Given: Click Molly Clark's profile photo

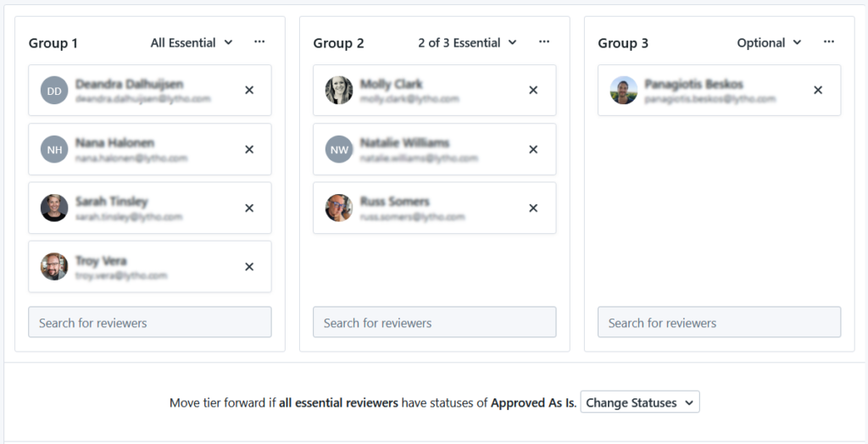Looking at the screenshot, I should click(339, 90).
